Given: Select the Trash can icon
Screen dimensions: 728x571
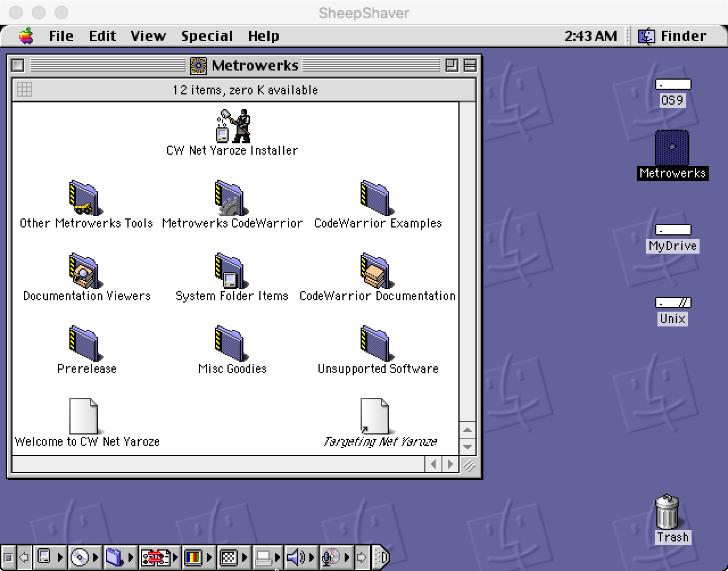Looking at the screenshot, I should click(x=668, y=511).
